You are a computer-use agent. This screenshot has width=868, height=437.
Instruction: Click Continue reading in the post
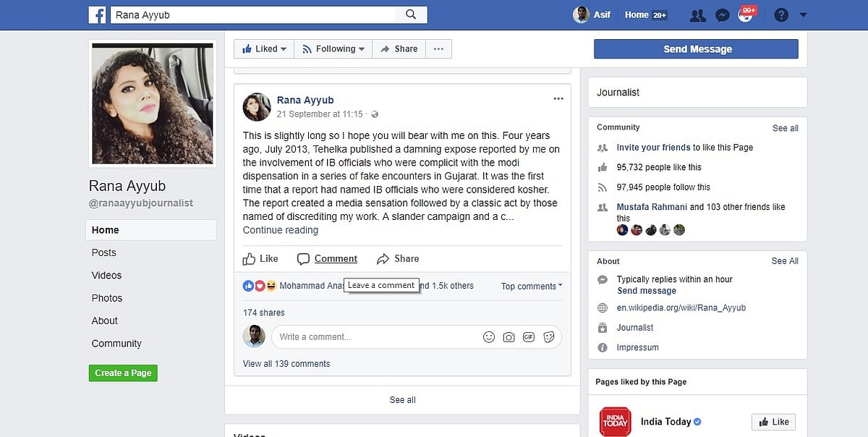[x=281, y=230]
